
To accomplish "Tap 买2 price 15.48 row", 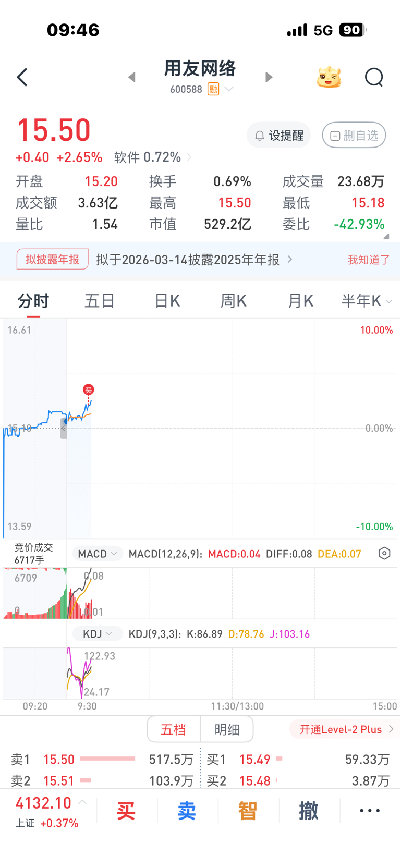I will click(298, 780).
